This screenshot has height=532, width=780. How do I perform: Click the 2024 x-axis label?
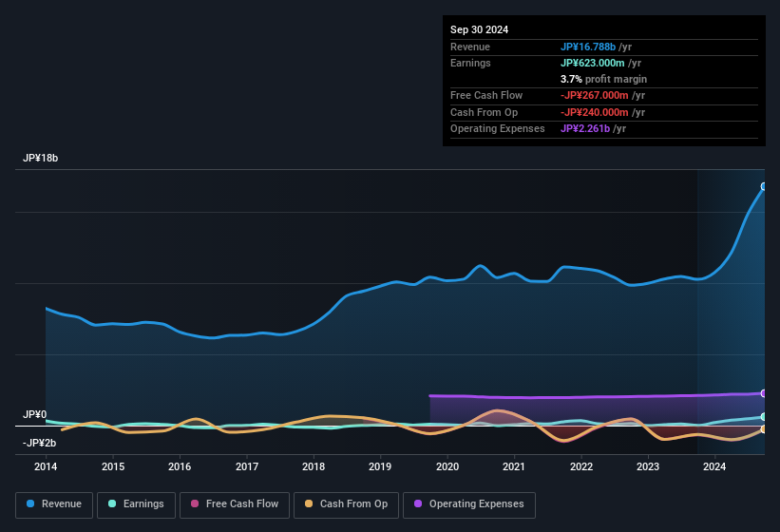pyautogui.click(x=714, y=466)
